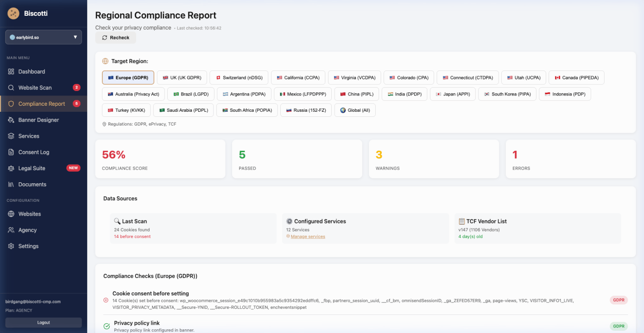
Task: Click the Agency people icon
Action: coord(11,231)
